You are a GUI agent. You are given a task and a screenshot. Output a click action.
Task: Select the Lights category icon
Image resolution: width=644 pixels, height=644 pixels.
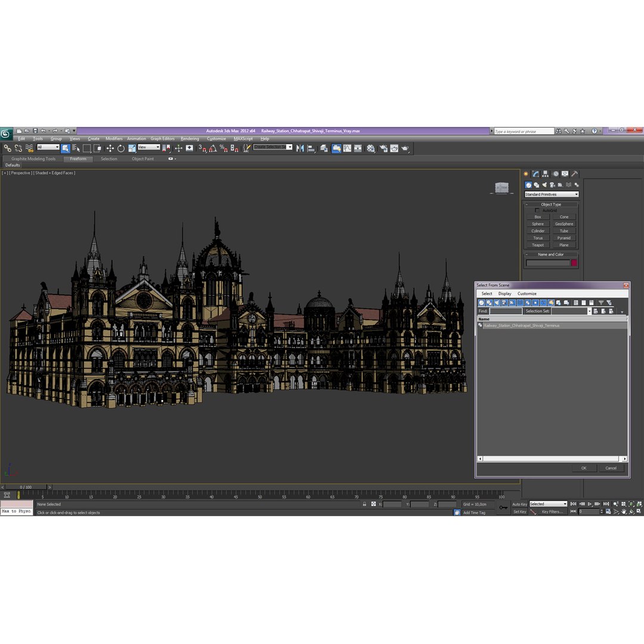544,185
